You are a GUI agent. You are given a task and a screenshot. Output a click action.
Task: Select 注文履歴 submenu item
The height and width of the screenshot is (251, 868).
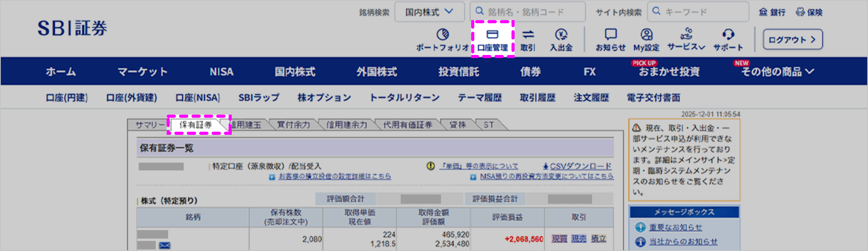coord(591,98)
